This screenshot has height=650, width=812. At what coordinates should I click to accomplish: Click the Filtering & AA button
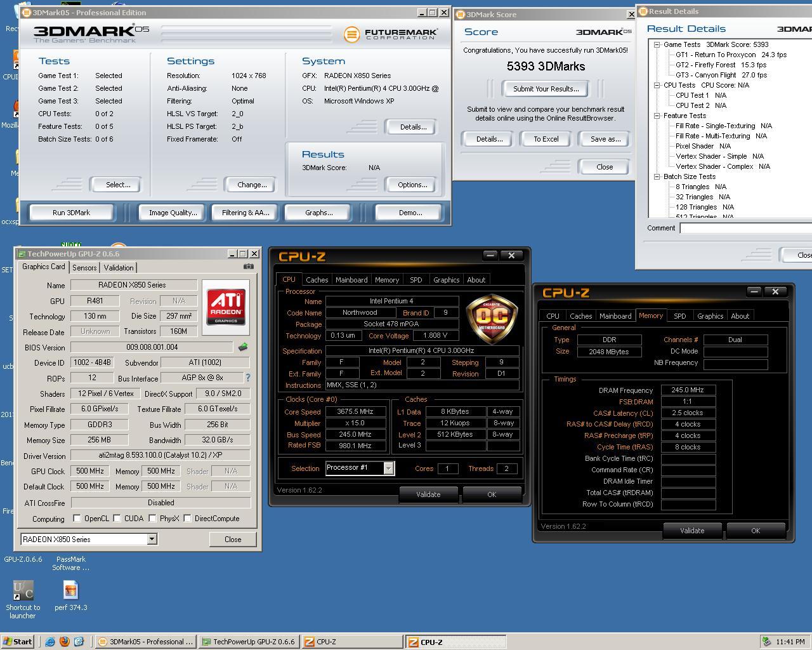pyautogui.click(x=246, y=213)
